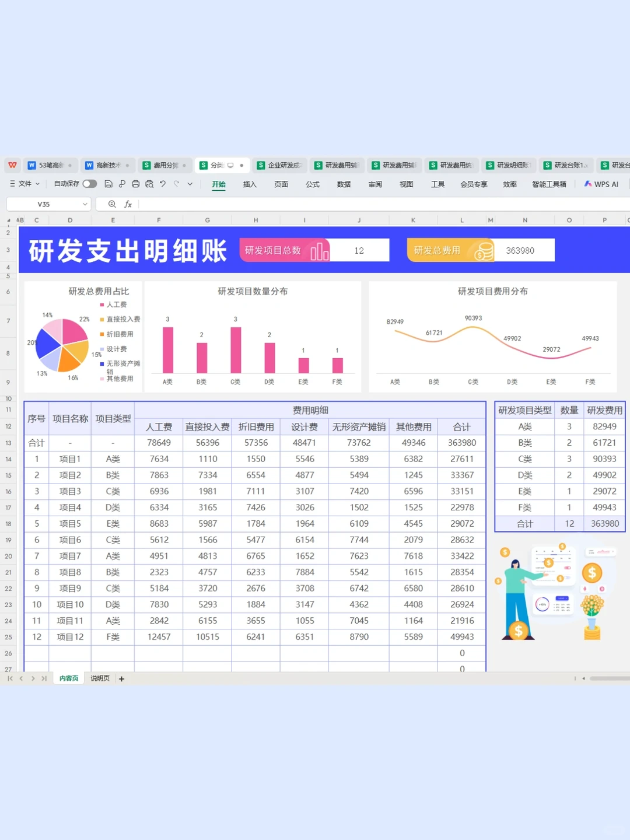
Task: Save the workbook using the Save icon
Action: coord(108,184)
